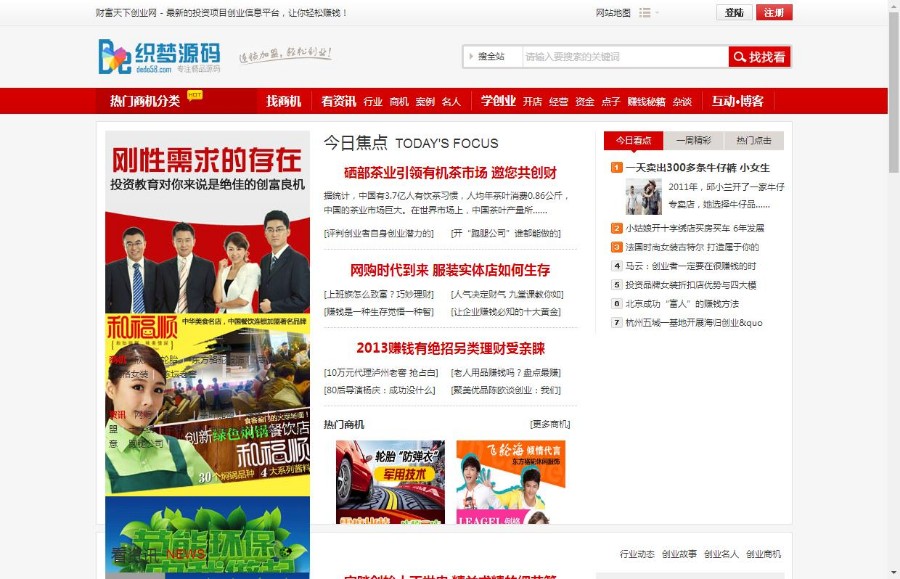900x579 pixels.
Task: Open the [老人用品赚钱吗？盘点最赚] link
Action: point(506,373)
